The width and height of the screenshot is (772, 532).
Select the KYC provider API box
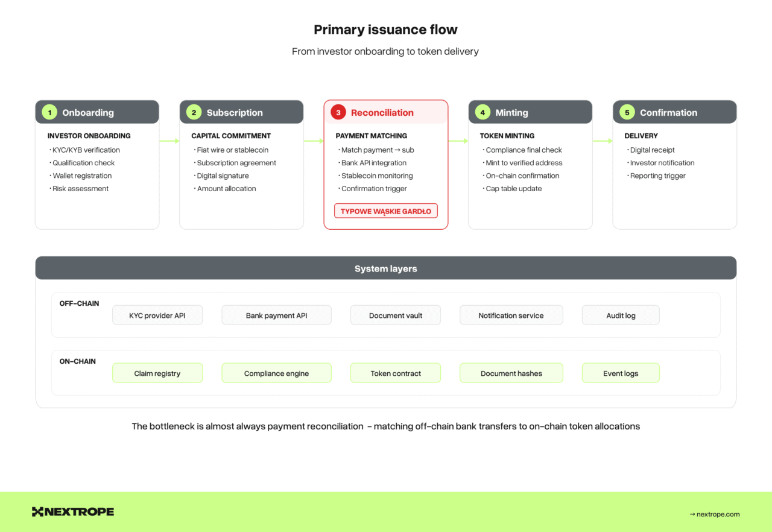[x=157, y=315]
